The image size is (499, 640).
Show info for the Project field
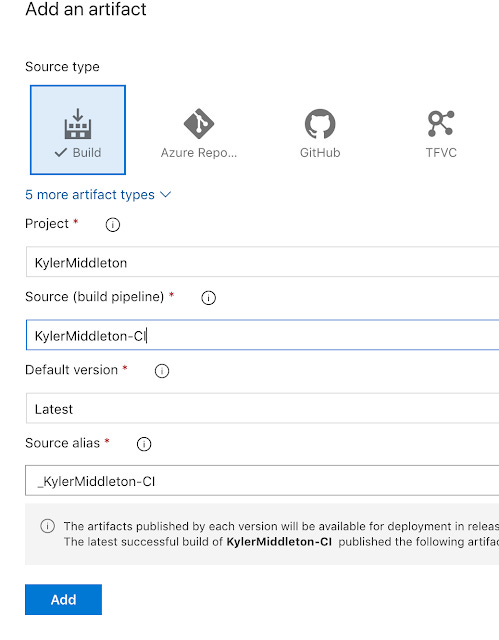tap(113, 224)
